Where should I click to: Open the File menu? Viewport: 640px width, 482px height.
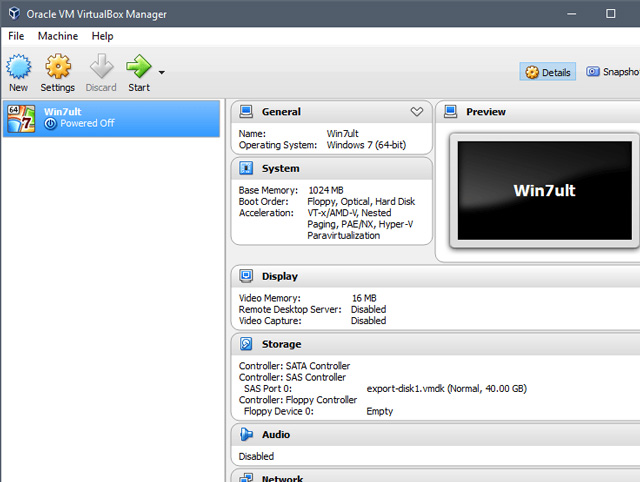tap(17, 36)
